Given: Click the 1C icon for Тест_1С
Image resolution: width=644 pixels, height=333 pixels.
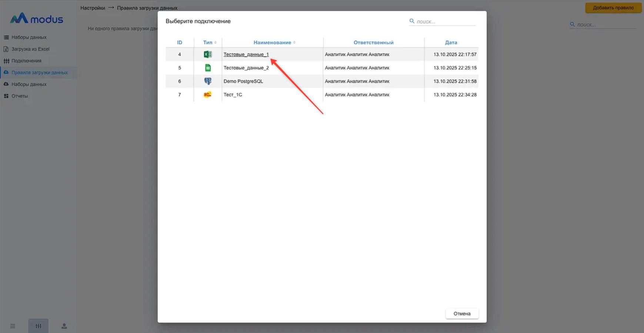Looking at the screenshot, I should pyautogui.click(x=208, y=95).
